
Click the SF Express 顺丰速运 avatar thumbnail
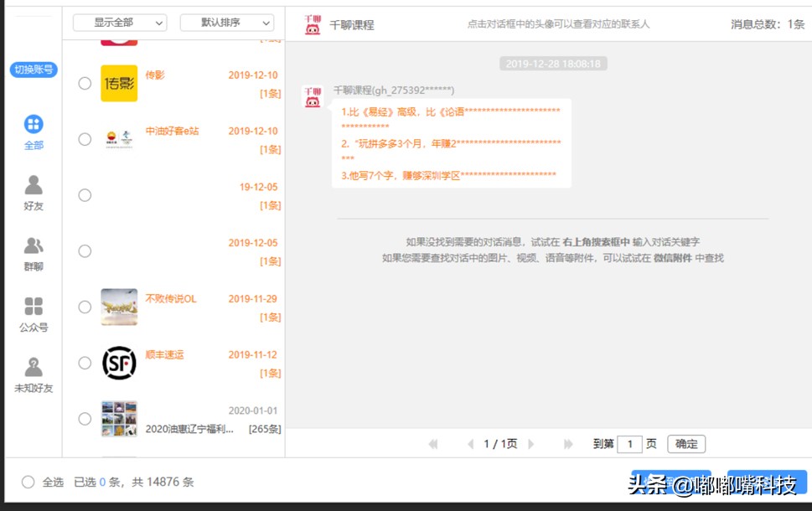[x=117, y=362]
